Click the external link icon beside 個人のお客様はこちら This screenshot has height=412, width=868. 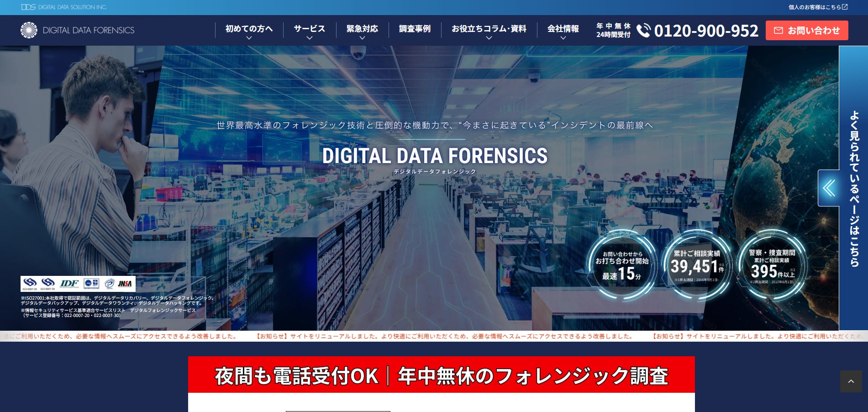(845, 7)
